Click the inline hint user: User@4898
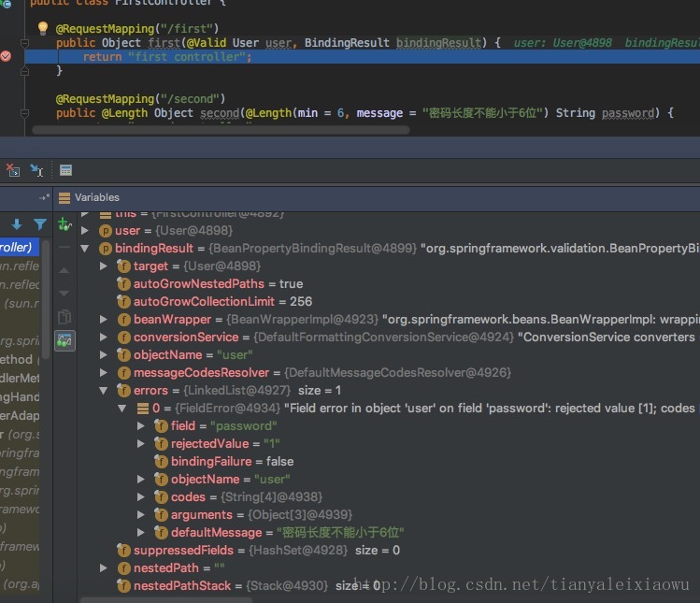Screen dimensions: 700x603 pyautogui.click(x=563, y=43)
